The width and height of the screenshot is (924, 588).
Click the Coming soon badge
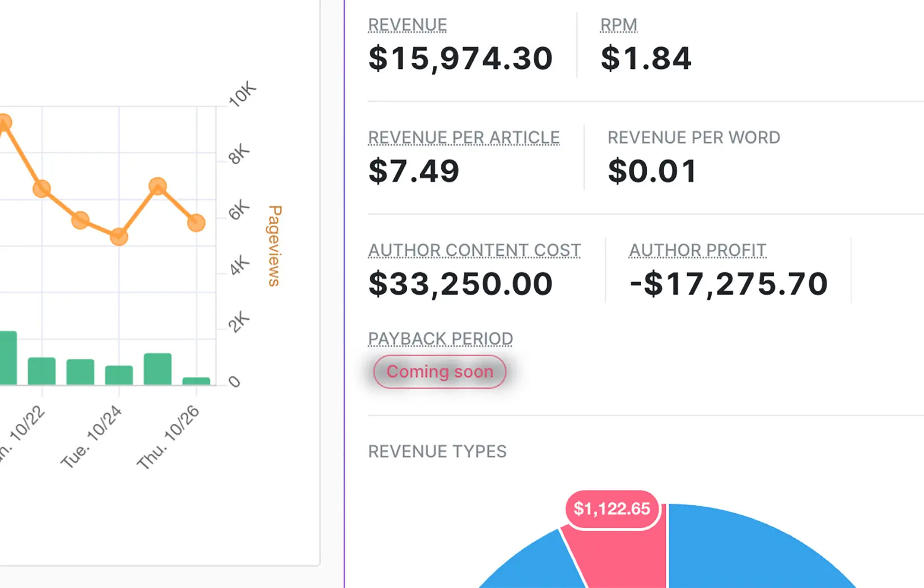440,372
